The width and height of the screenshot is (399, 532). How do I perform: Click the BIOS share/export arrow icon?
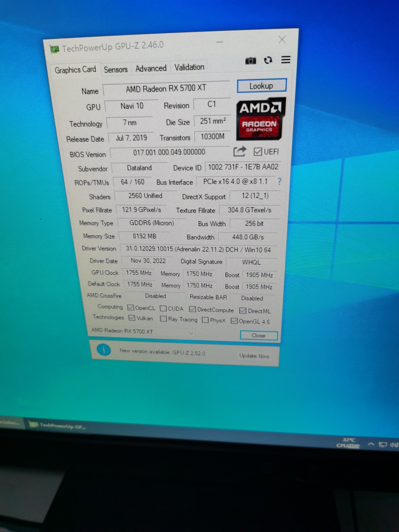pos(239,151)
